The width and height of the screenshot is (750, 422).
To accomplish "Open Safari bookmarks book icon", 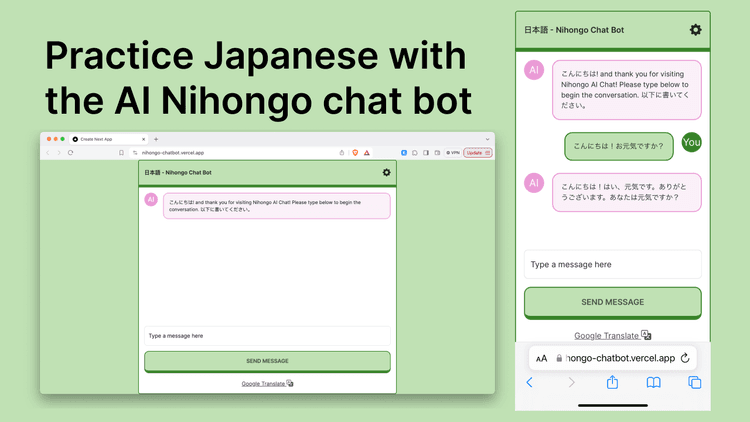I will tap(653, 382).
